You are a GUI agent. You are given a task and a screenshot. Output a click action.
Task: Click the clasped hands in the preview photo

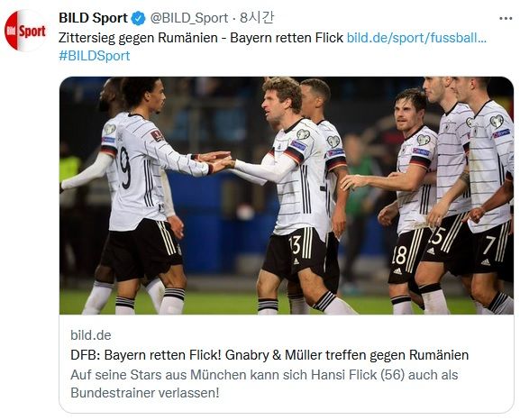(216, 160)
